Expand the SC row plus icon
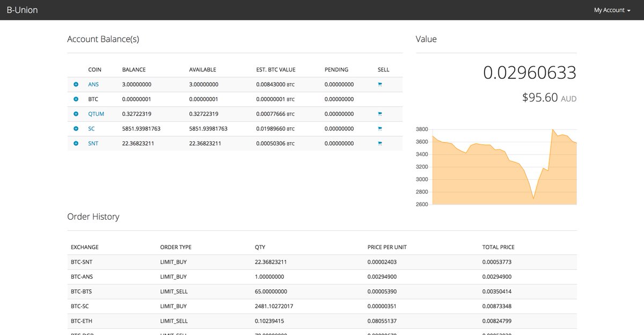 pyautogui.click(x=76, y=129)
